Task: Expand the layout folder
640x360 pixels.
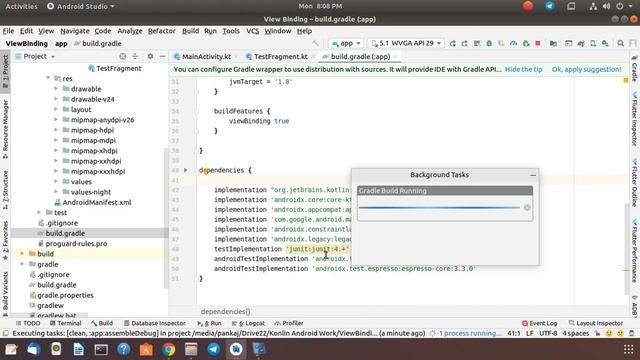Action: [x=56, y=109]
